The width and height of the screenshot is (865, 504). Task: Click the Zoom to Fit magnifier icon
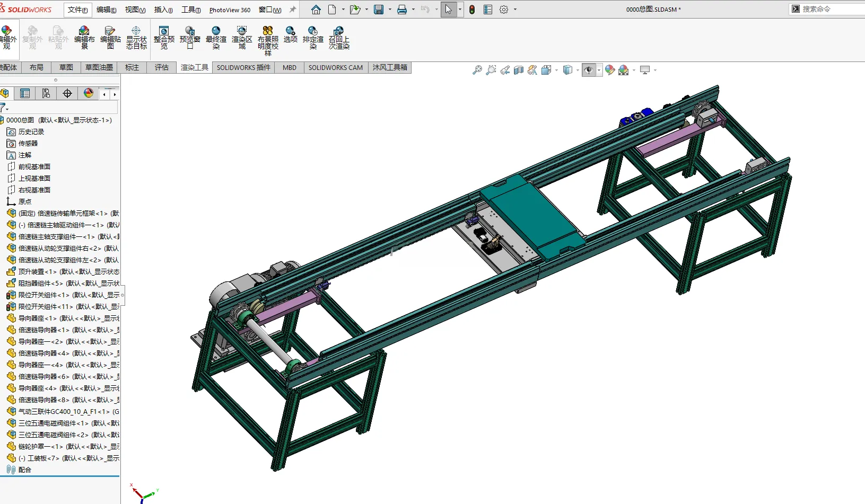click(x=477, y=70)
